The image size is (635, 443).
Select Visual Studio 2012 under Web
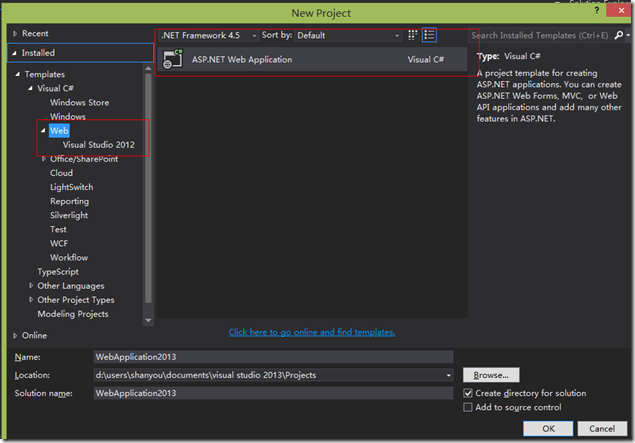point(98,145)
